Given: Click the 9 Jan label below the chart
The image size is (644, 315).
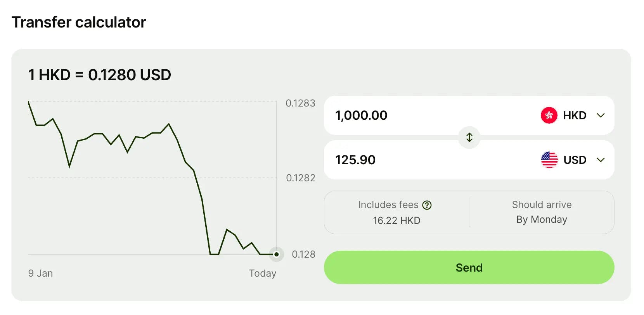Looking at the screenshot, I should pyautogui.click(x=40, y=273).
